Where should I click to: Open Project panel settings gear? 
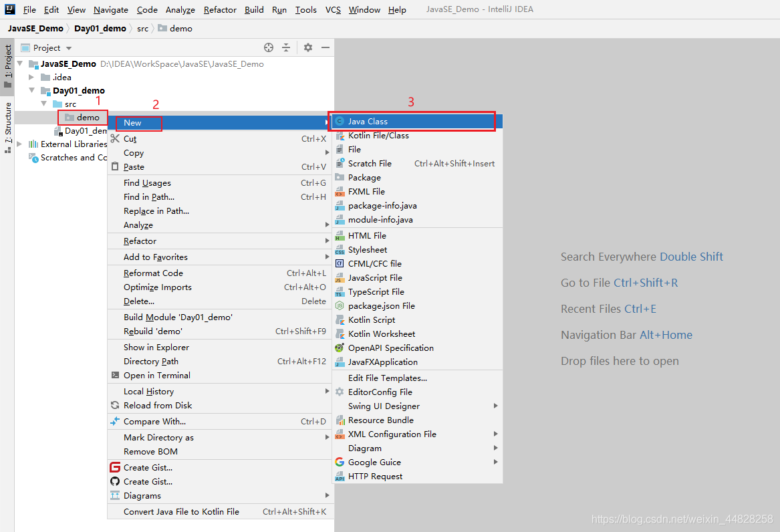308,47
